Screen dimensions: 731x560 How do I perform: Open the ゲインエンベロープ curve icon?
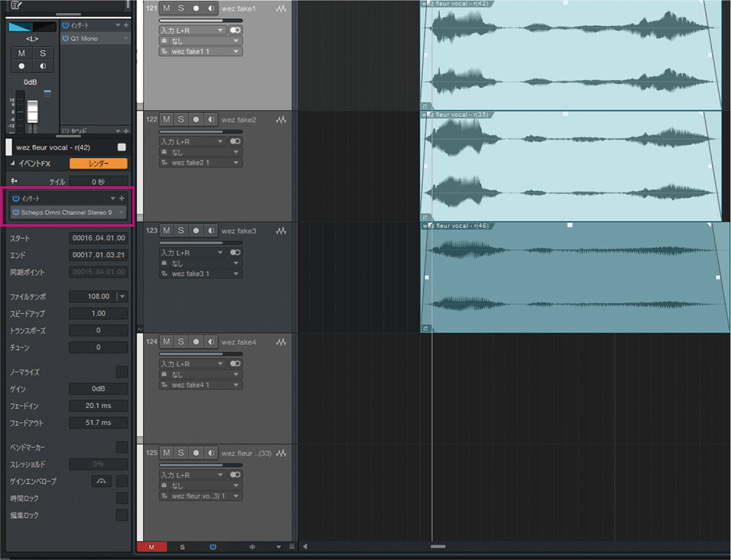(x=101, y=482)
